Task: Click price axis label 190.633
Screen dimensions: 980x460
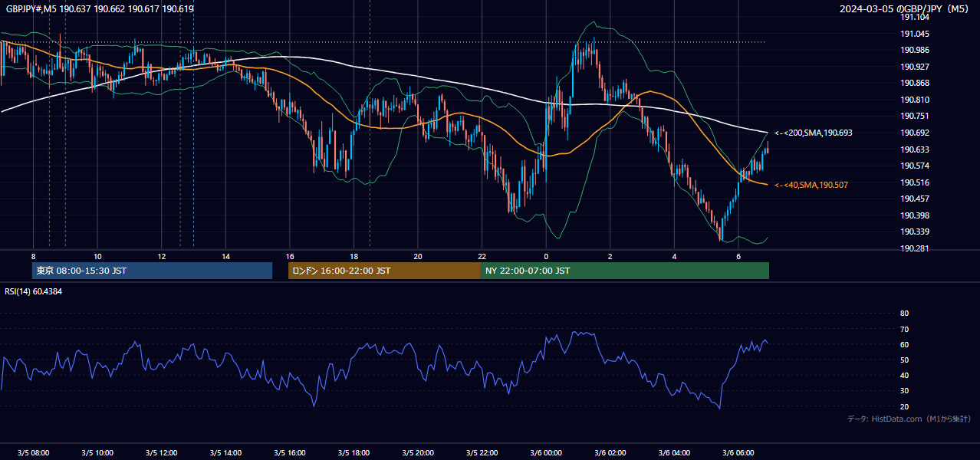Action: pyautogui.click(x=914, y=149)
